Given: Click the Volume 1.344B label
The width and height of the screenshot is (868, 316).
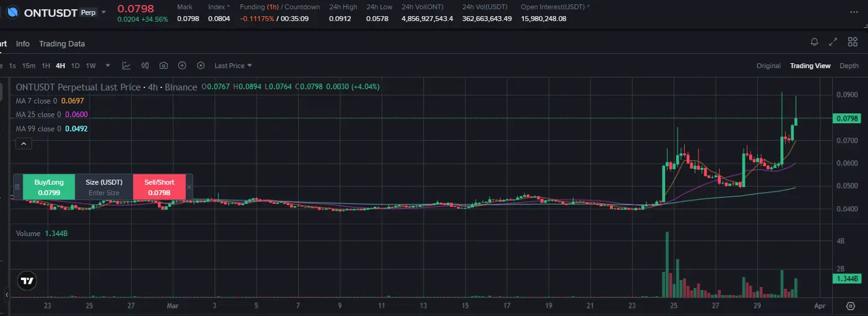Looking at the screenshot, I should (x=41, y=234).
